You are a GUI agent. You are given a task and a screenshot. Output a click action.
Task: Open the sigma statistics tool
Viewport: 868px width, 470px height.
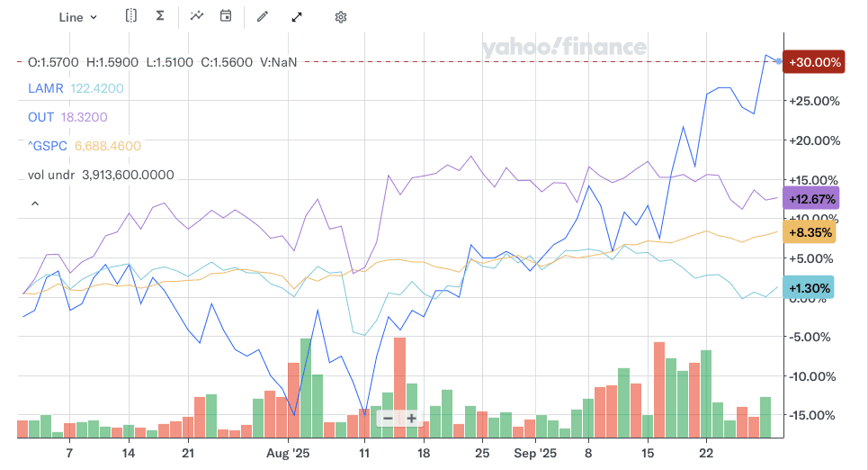point(159,16)
